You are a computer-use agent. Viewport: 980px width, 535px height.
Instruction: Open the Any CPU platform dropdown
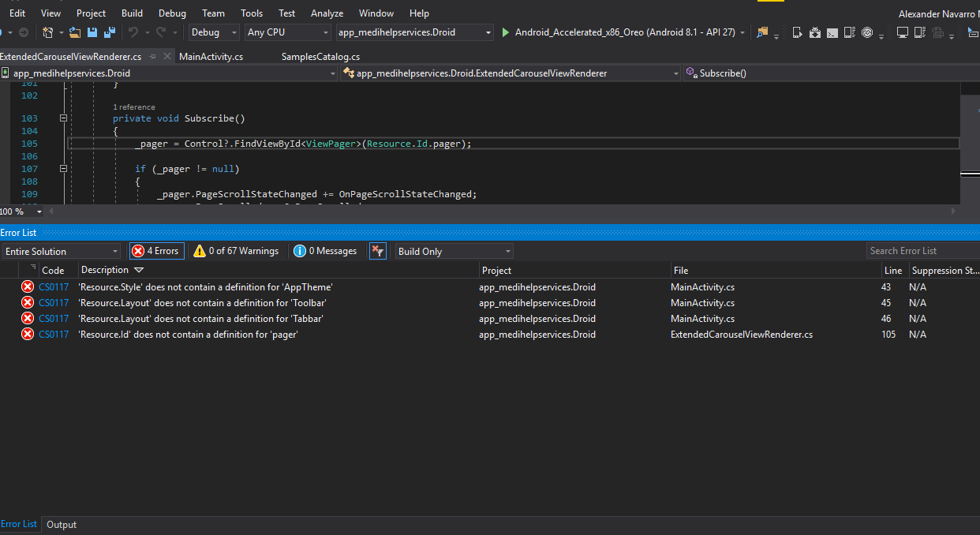pos(286,32)
